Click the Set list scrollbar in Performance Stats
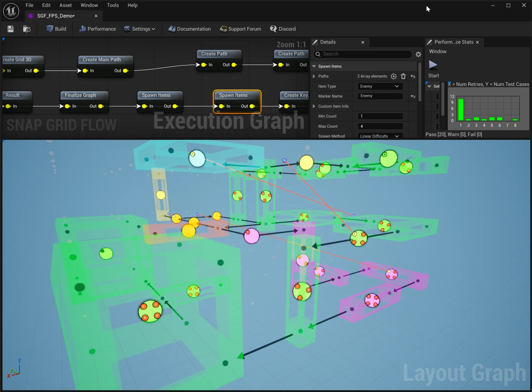532x392 pixels. [443, 99]
